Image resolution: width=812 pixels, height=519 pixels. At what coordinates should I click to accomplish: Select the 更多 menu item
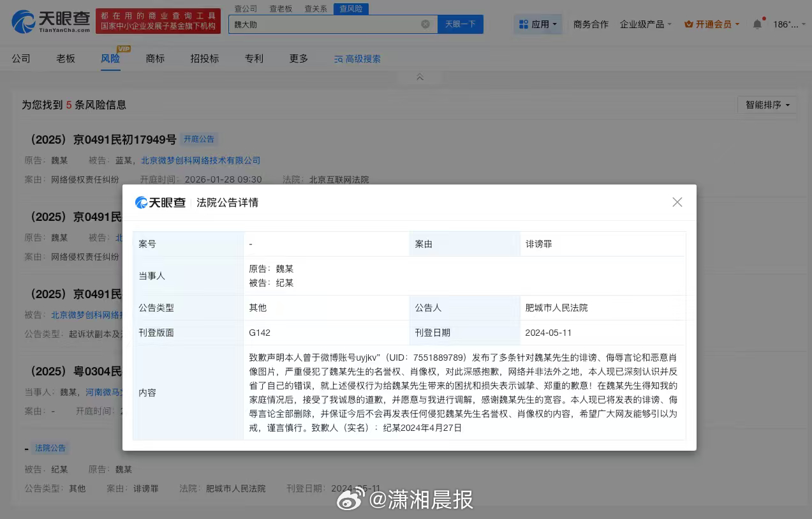(297, 58)
